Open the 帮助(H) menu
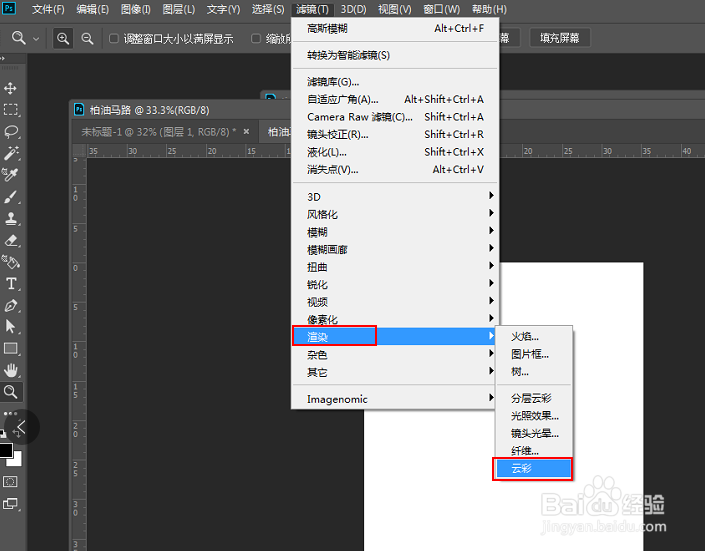 tap(489, 9)
